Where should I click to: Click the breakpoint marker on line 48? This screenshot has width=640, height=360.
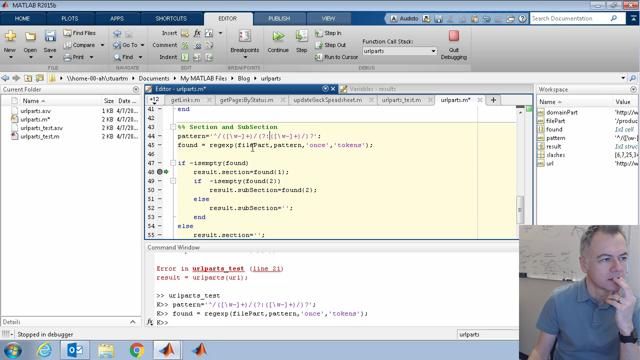[160, 172]
